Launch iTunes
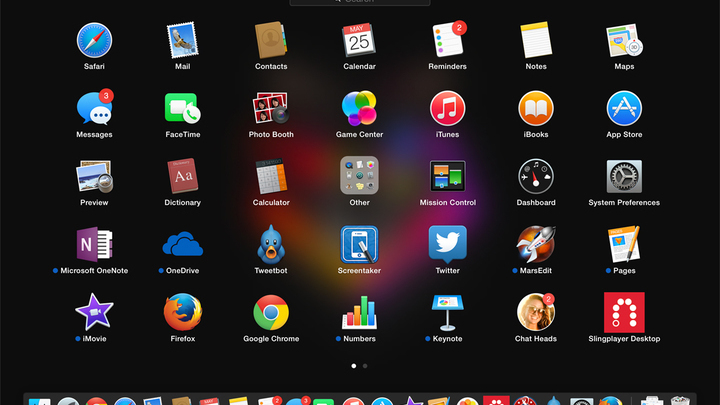This screenshot has width=720, height=405. [x=448, y=108]
